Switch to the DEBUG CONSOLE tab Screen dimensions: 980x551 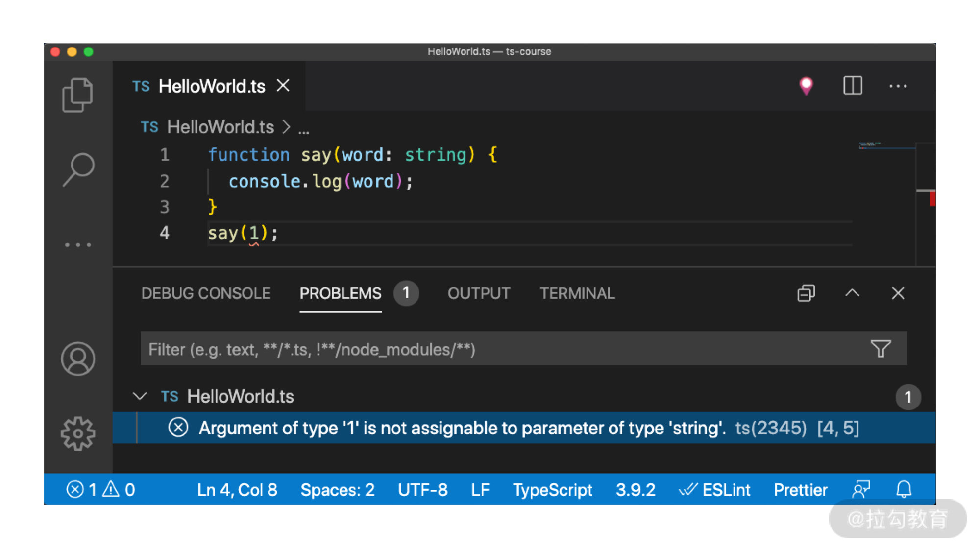click(x=206, y=293)
